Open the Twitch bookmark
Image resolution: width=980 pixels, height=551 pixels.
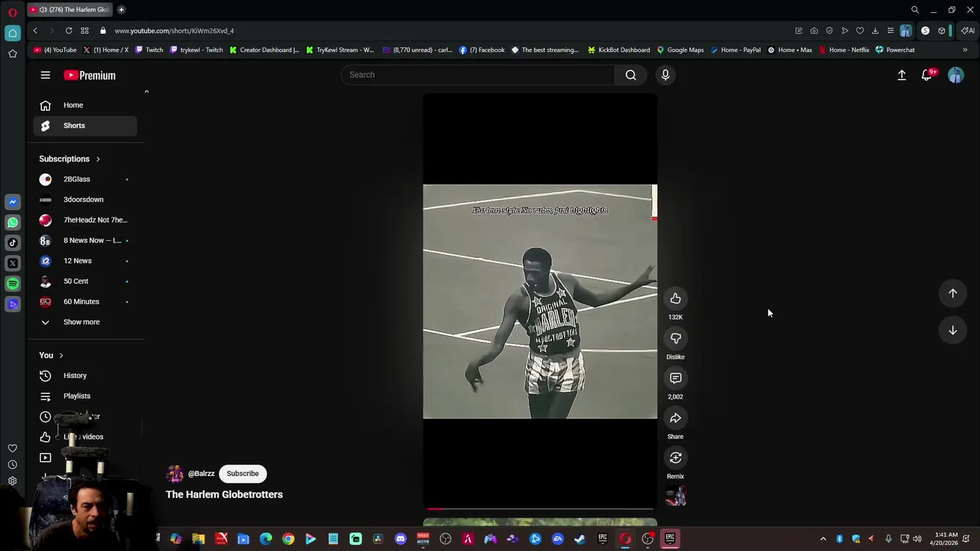149,50
